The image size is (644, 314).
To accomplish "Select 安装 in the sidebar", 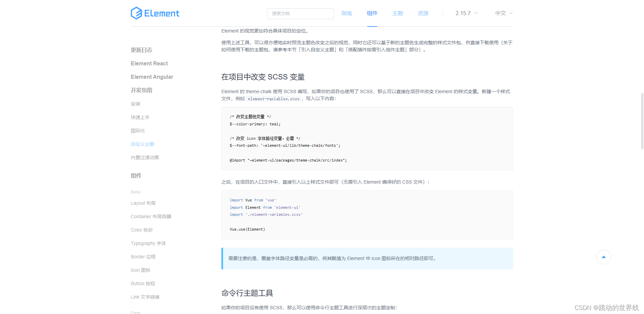I will pos(136,104).
